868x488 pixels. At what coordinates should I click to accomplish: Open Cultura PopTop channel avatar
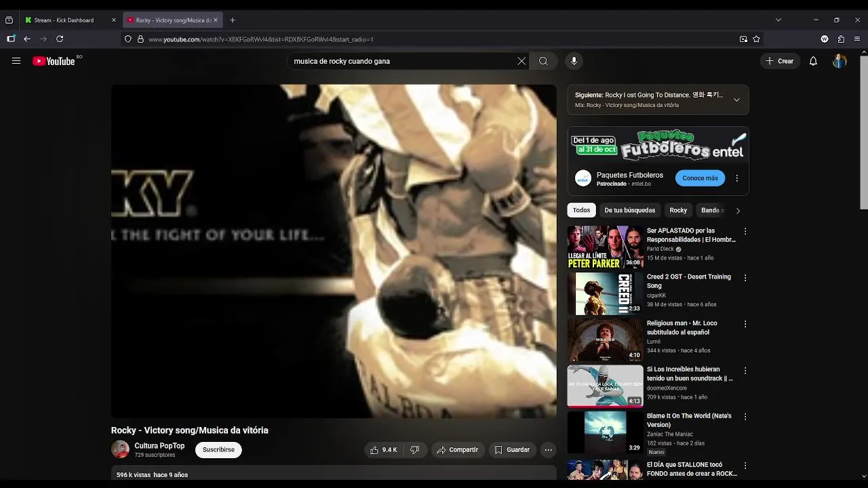pos(120,449)
